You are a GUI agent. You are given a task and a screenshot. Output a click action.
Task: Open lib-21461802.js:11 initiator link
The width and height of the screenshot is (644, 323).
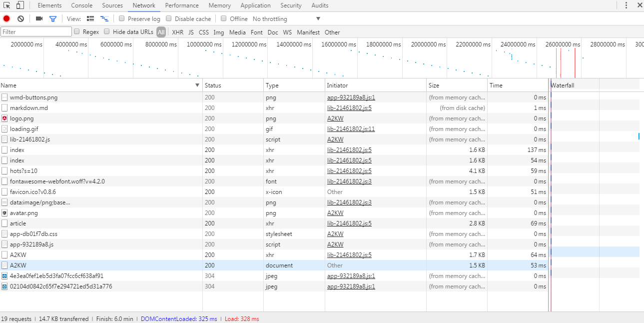point(351,129)
